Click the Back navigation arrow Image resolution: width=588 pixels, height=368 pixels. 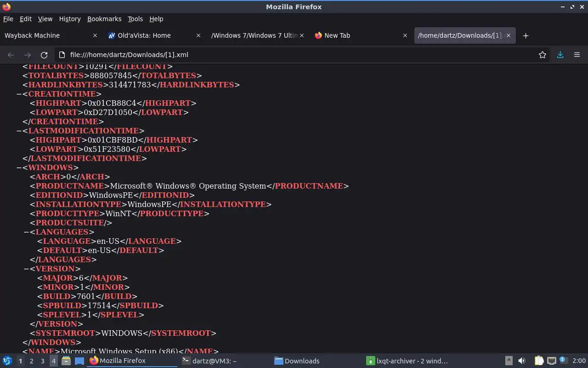coord(11,55)
